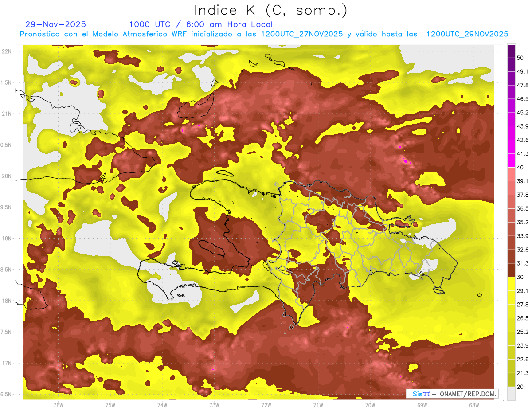Click the legend value '47.8'
Image resolution: width=532 pixels, height=411 pixels.
522,86
